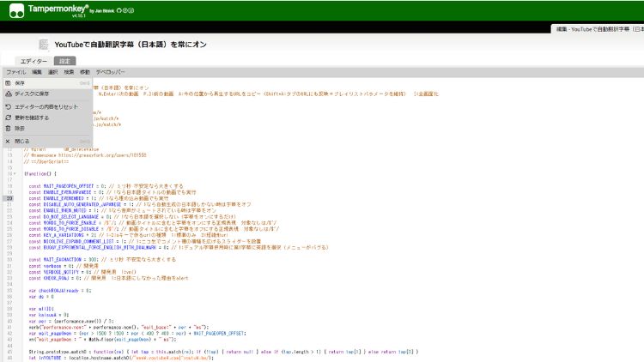644x362 pixels.
Task: Open the 編集 menu
Action: point(37,72)
